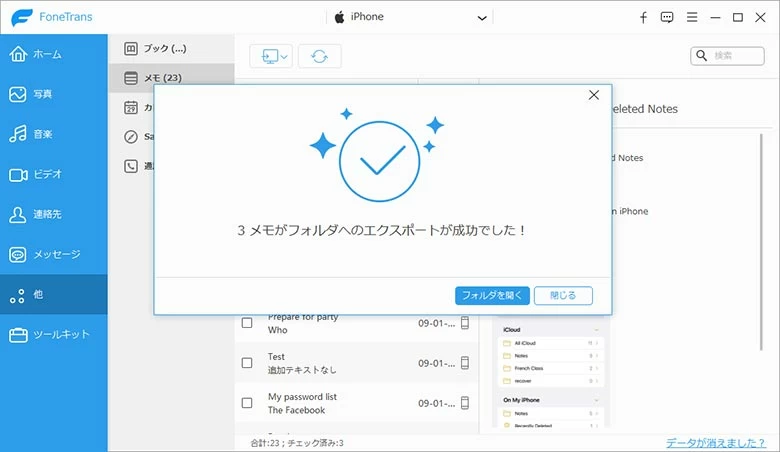Click the Open Folder button
Image resolution: width=780 pixels, height=452 pixels.
pyautogui.click(x=492, y=295)
